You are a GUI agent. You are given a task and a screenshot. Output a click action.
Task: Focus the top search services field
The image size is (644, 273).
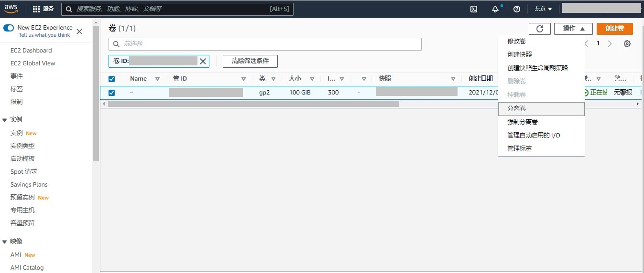[x=177, y=9]
